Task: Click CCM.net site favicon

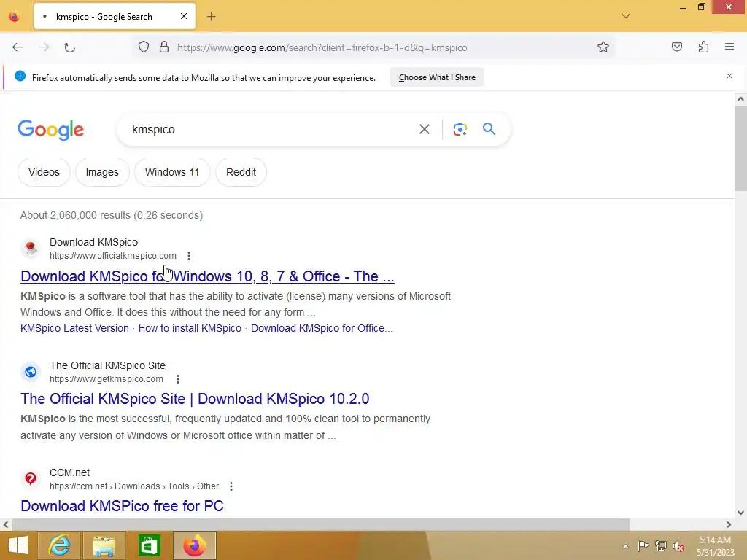Action: tap(31, 478)
